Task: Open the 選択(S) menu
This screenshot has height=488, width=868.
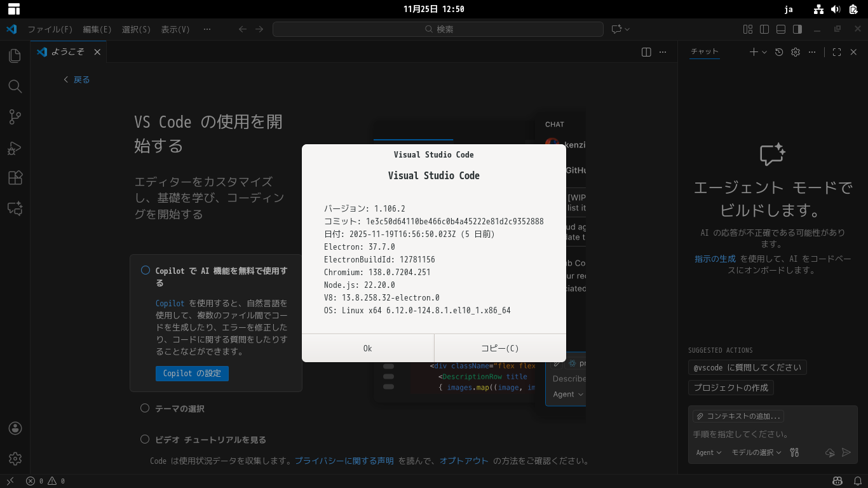Action: click(x=136, y=29)
